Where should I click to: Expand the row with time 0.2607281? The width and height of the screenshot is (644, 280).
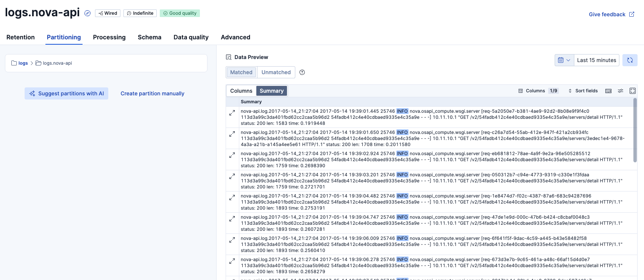coord(232,219)
